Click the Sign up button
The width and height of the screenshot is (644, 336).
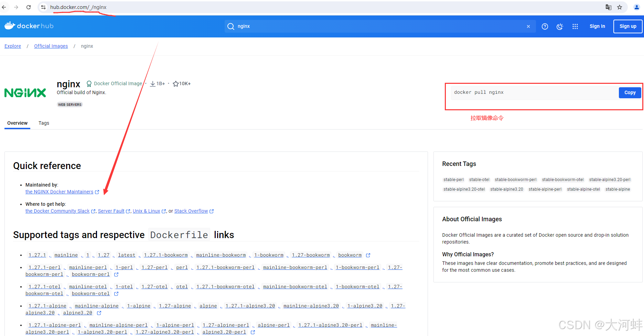tap(627, 26)
